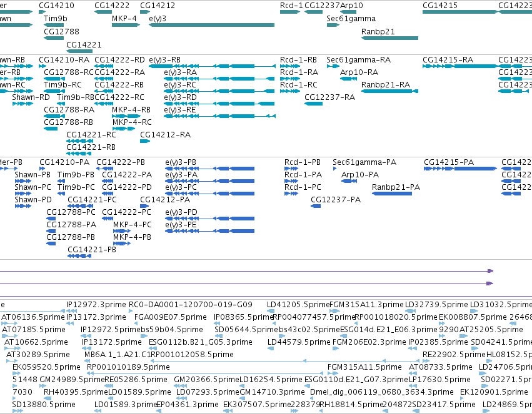Select the CG14215 gene feature
The width and height of the screenshot is (532, 414).
(x=460, y=12)
